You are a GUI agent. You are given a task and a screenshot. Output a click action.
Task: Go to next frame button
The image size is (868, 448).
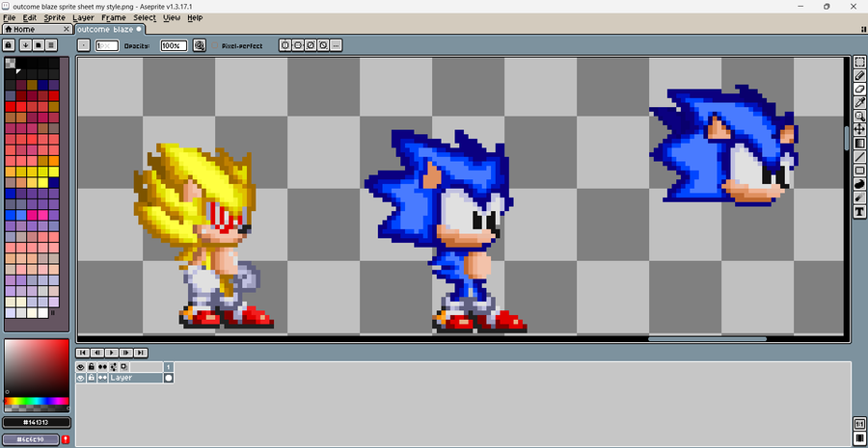125,353
